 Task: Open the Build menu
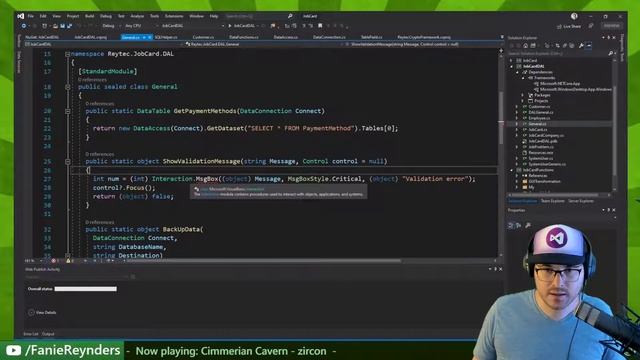pos(89,16)
